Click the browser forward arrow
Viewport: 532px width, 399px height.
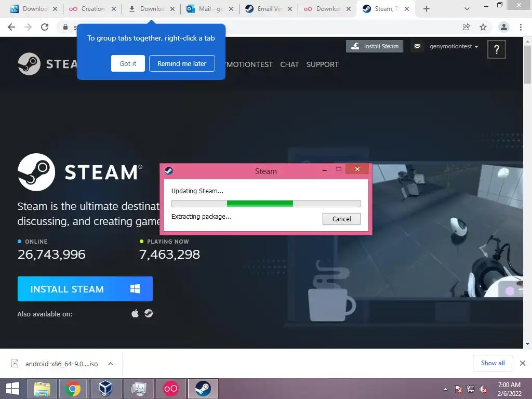(x=28, y=27)
